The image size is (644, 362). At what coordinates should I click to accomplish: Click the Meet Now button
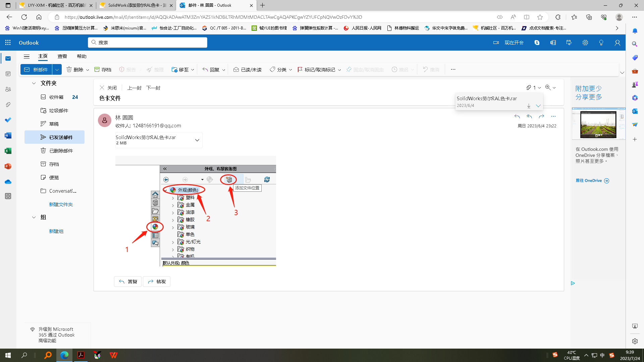click(x=508, y=43)
